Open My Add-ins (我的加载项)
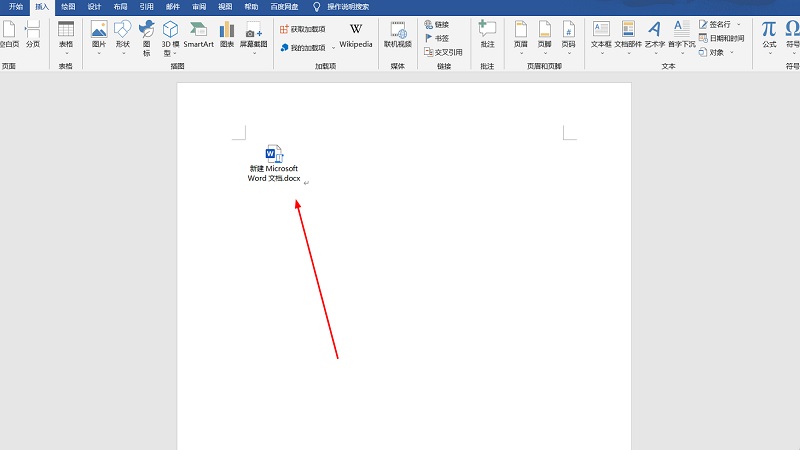Image resolution: width=800 pixels, height=450 pixels. [x=303, y=47]
